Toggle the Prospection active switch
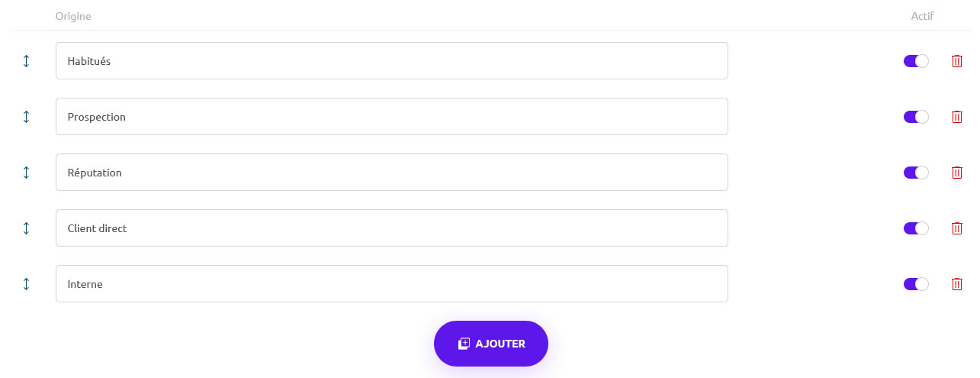The height and width of the screenshot is (378, 980). tap(916, 117)
